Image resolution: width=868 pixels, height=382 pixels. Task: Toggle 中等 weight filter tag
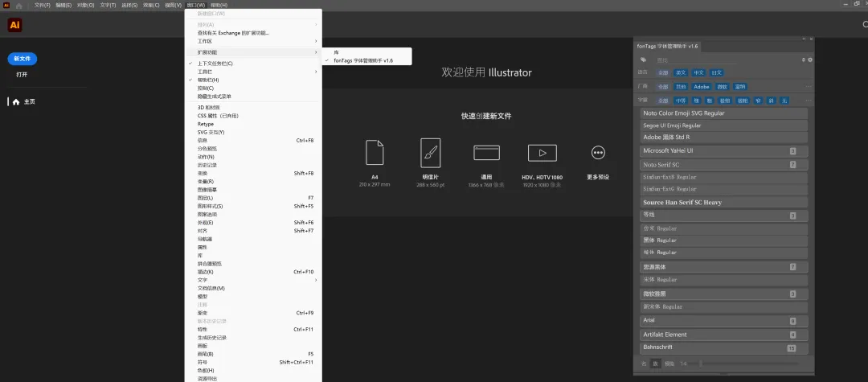(x=681, y=101)
